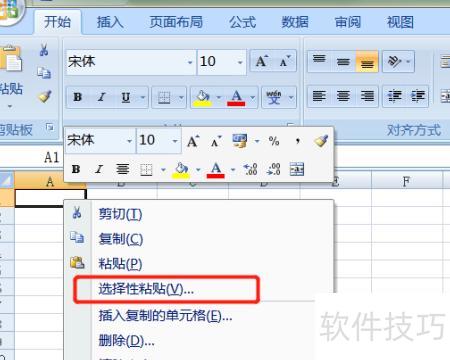Align text left in the ribbon
The width and height of the screenshot is (450, 360).
coord(319,97)
